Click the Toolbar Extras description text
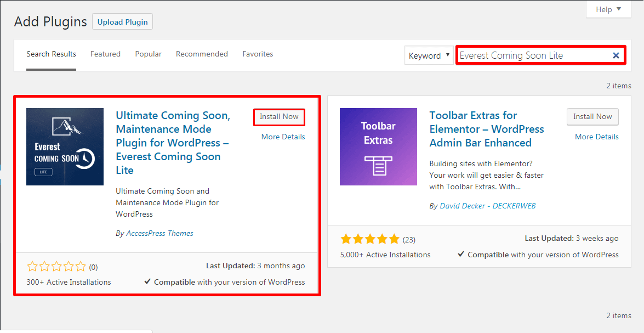The width and height of the screenshot is (644, 333). click(486, 175)
